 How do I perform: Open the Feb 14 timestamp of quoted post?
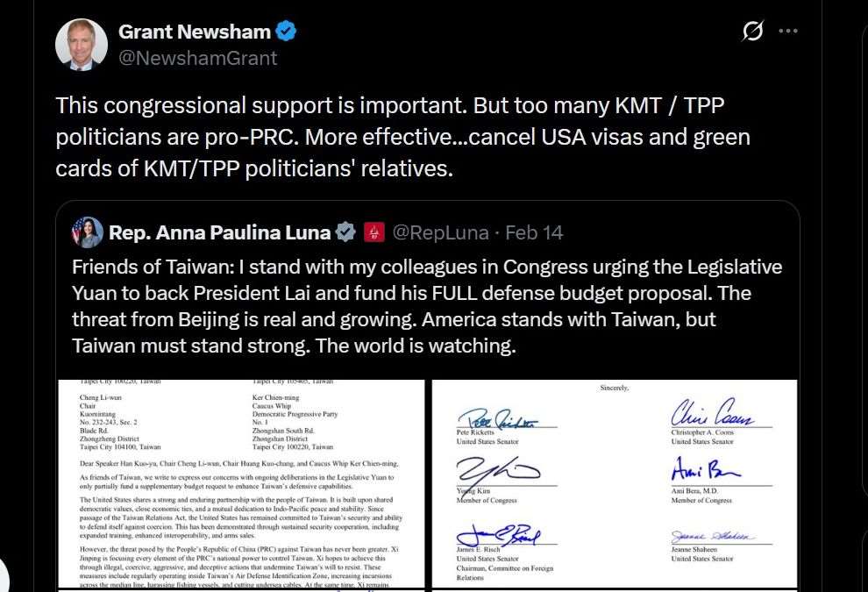pyautogui.click(x=534, y=232)
